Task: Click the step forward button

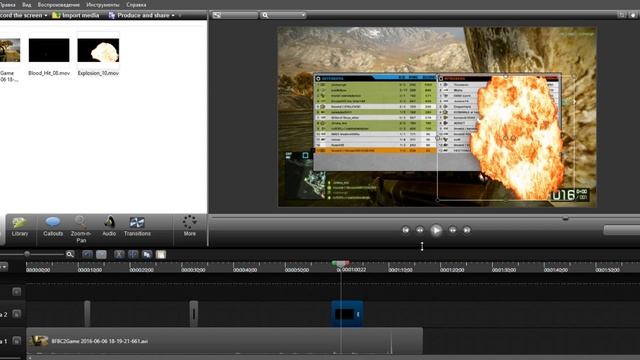Action: (x=453, y=230)
